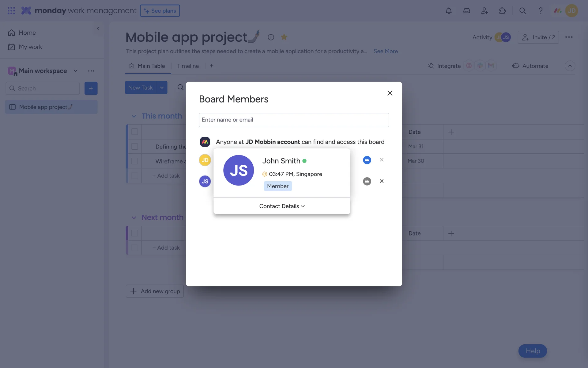Screen dimensions: 588x368
Task: Switch to the Timeline tab
Action: (x=188, y=66)
